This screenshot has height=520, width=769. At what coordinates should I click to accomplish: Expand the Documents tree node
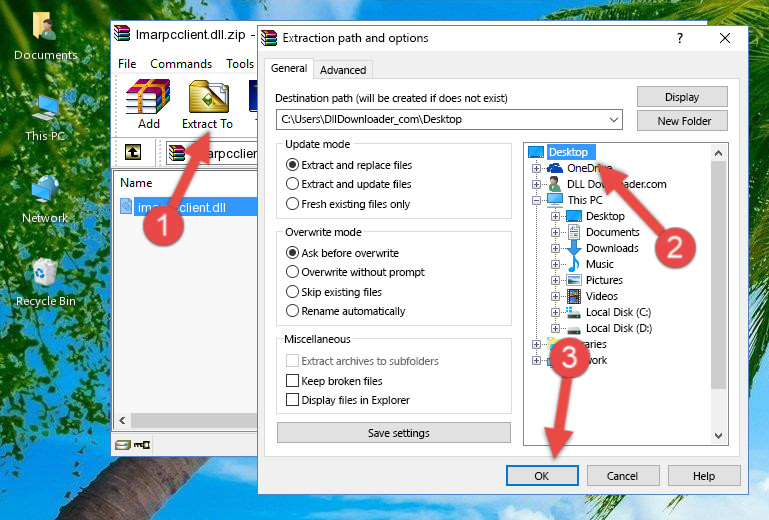click(555, 233)
